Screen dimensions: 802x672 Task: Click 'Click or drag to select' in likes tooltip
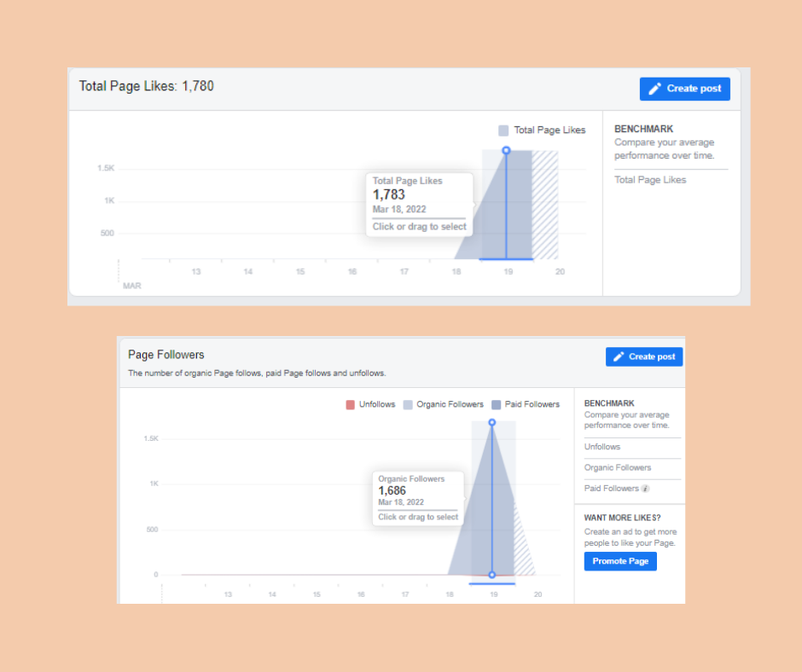420,227
